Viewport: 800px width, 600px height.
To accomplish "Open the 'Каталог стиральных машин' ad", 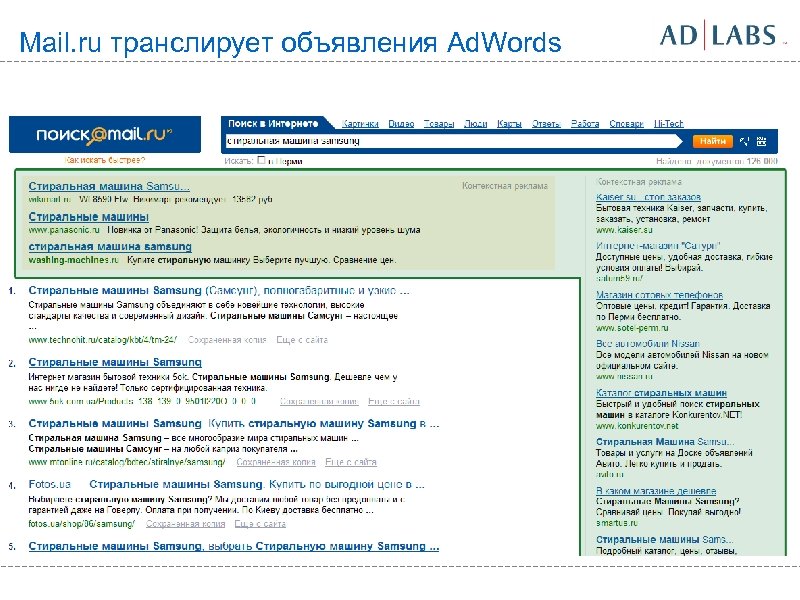I will pyautogui.click(x=662, y=393).
